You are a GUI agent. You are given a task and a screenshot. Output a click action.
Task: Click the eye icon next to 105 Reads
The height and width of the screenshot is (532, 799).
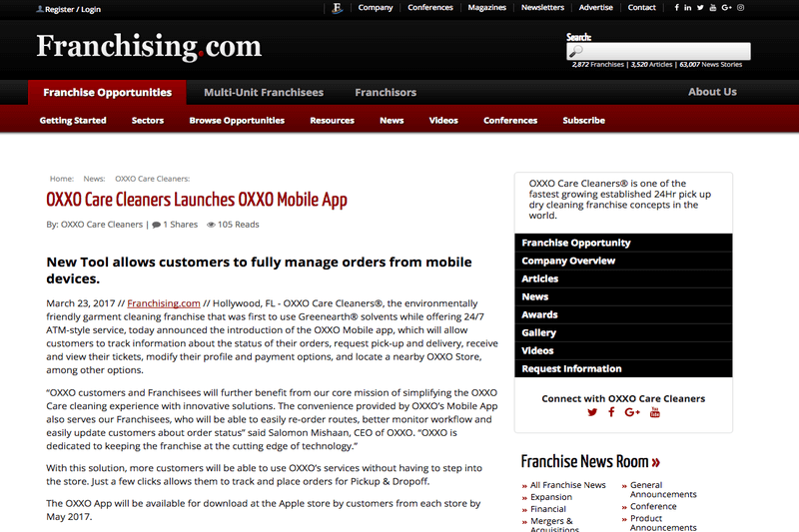pos(211,225)
